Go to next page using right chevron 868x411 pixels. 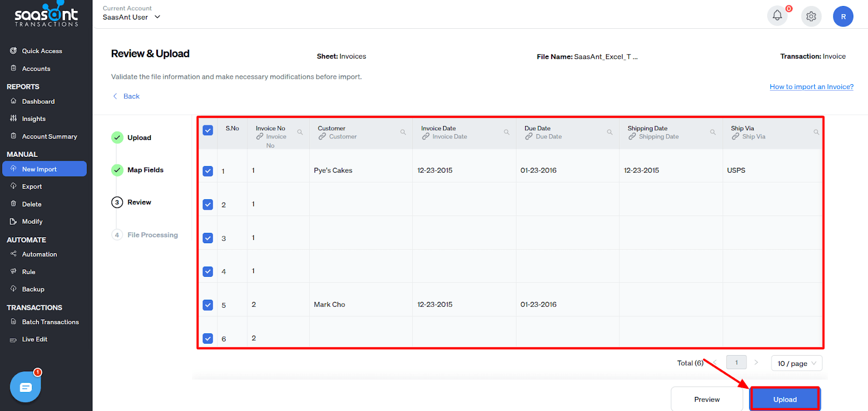pos(756,362)
